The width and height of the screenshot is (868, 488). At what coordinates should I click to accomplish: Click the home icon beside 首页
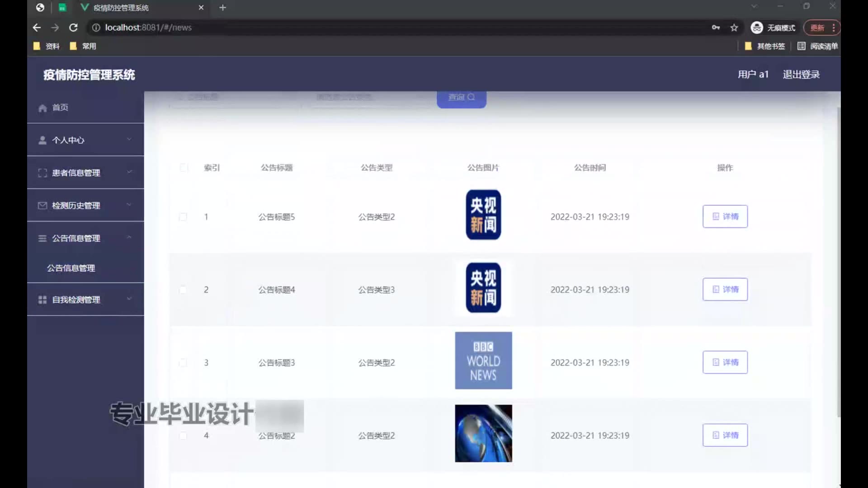(x=42, y=108)
